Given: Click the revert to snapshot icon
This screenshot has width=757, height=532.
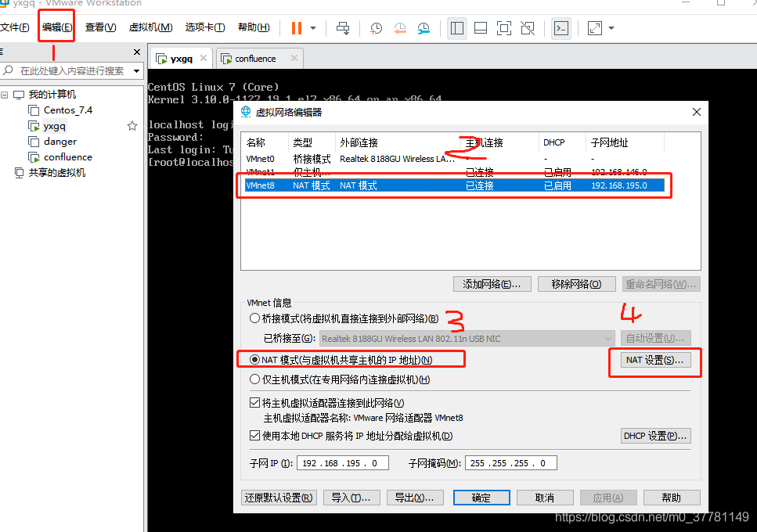Looking at the screenshot, I should [400, 28].
